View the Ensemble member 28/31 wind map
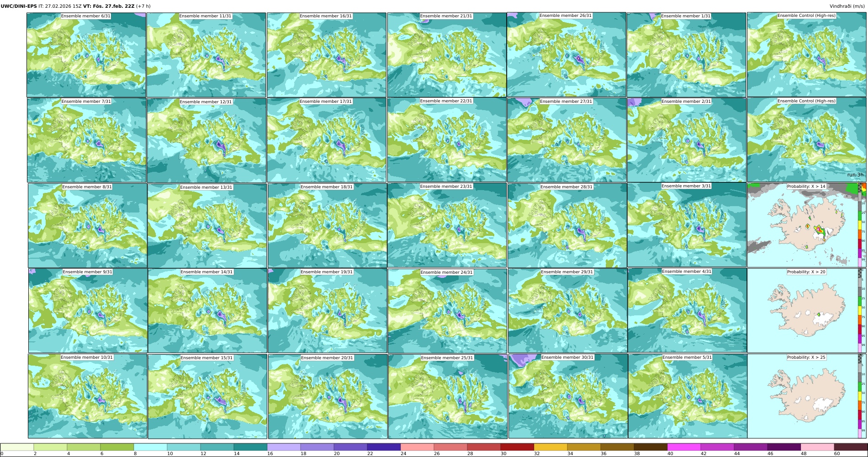This screenshot has height=457, width=868. (567, 225)
